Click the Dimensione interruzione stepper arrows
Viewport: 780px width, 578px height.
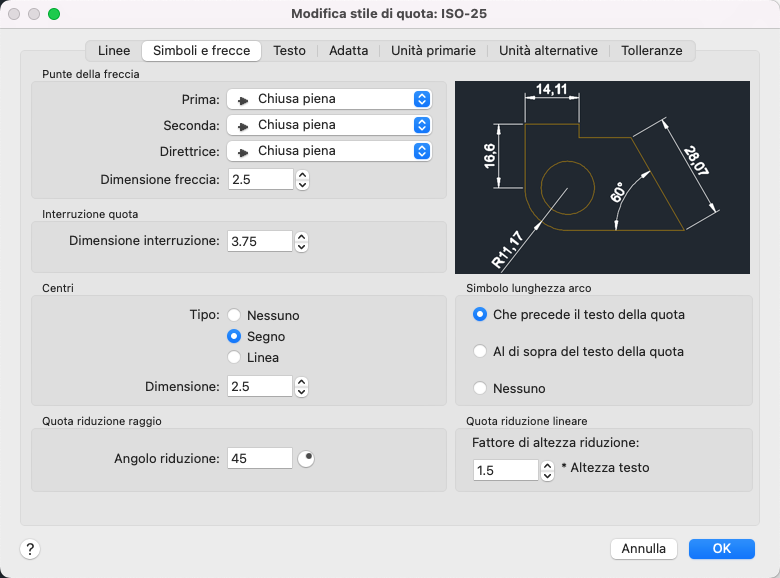[x=303, y=241]
